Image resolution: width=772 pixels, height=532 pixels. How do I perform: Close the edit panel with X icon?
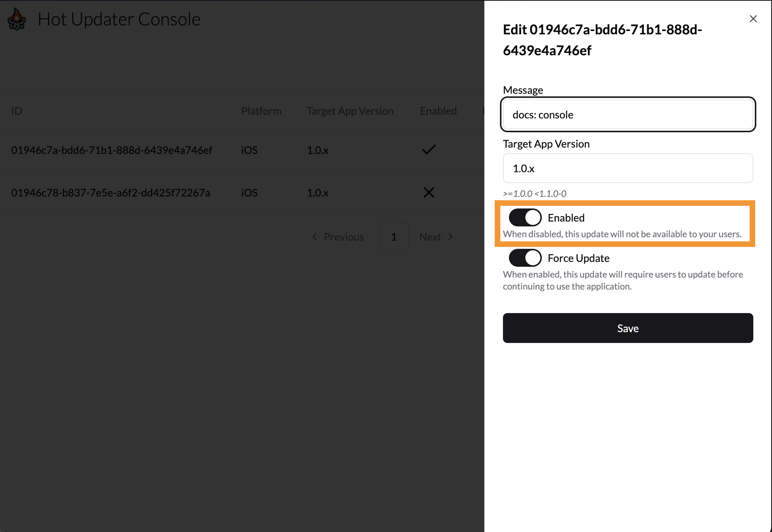pos(753,19)
